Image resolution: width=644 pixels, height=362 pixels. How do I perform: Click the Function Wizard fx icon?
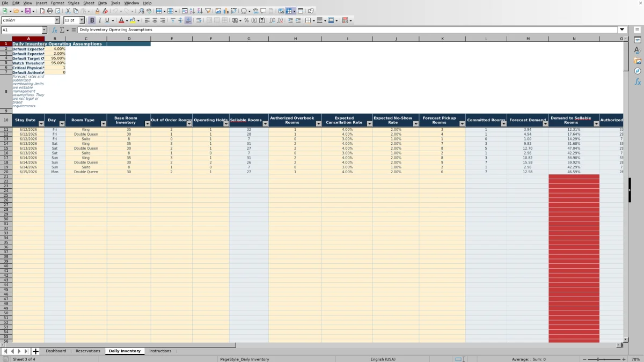coord(55,30)
